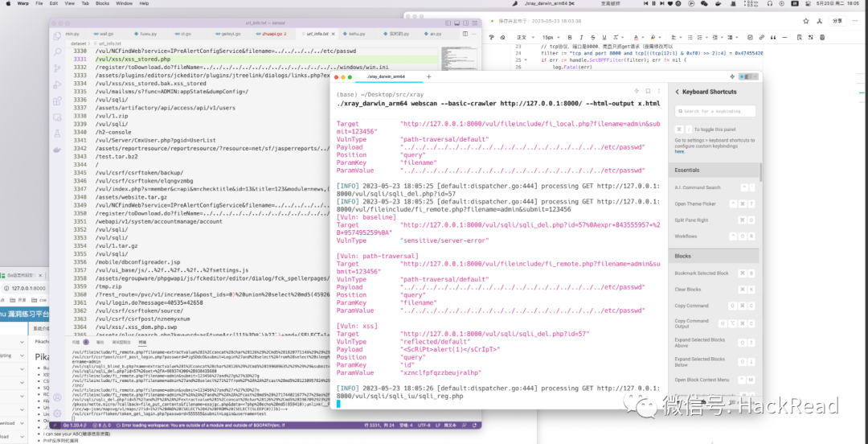Screen dimensions: 868x444
Task: Open Source Control in VS Code activity bar
Action: pyautogui.click(x=57, y=68)
